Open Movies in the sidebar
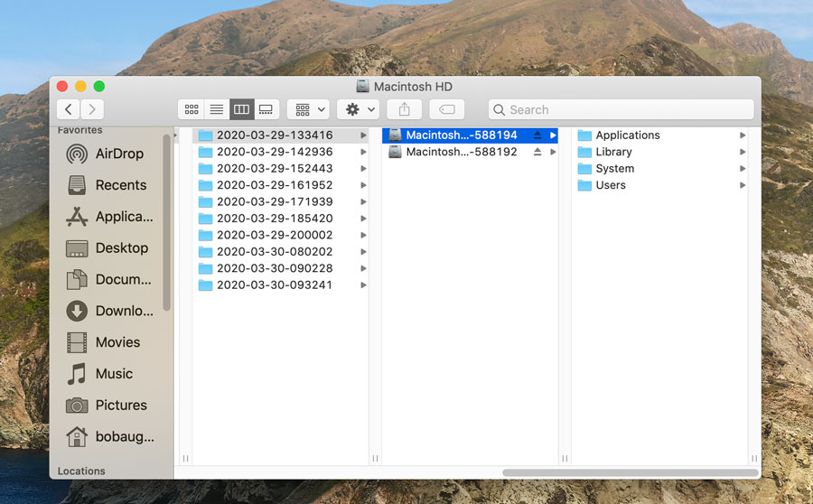Screen dimensions: 813x504 pos(104,342)
